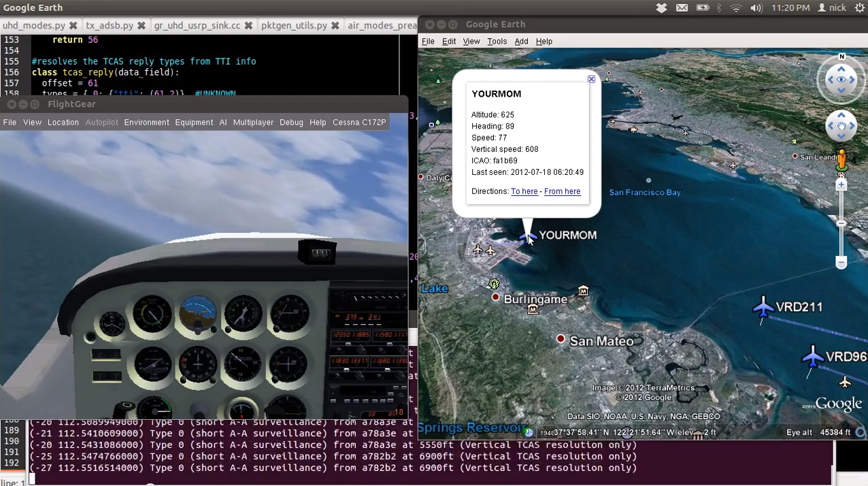Click the zoom slider track
The width and height of the screenshot is (868, 486).
click(x=841, y=225)
